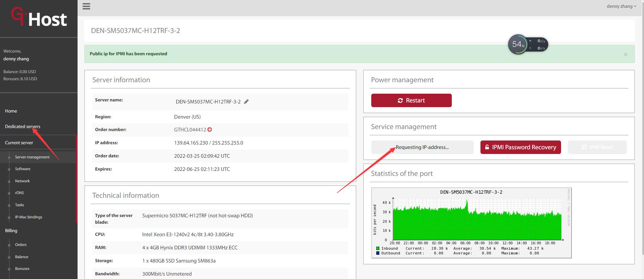Dismiss the IPMI public IP notification

pyautogui.click(x=625, y=54)
